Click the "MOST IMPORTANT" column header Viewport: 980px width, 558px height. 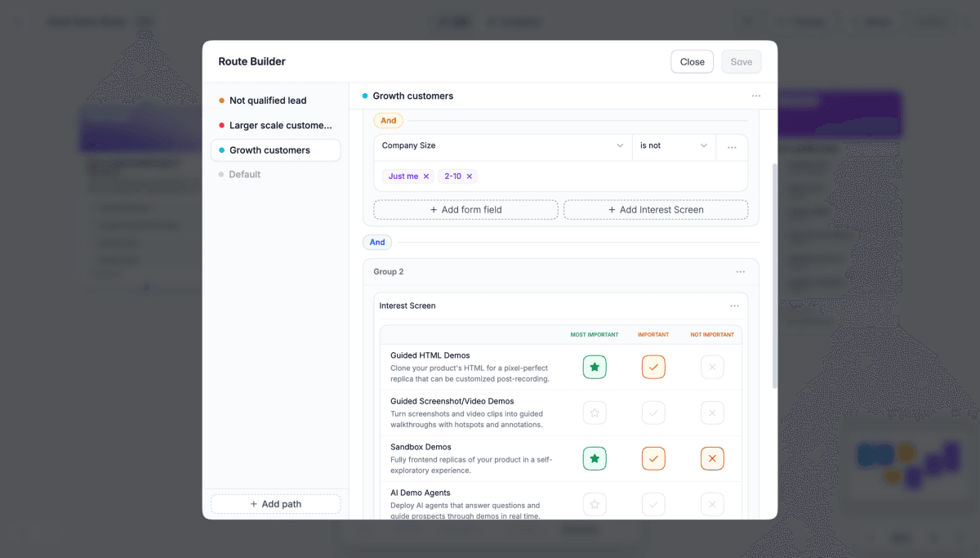pos(595,335)
